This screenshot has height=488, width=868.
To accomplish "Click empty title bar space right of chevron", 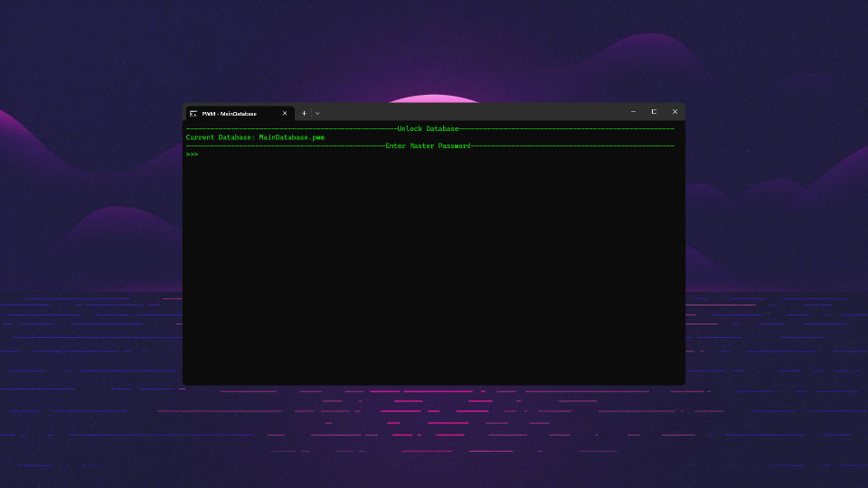I will click(x=470, y=113).
